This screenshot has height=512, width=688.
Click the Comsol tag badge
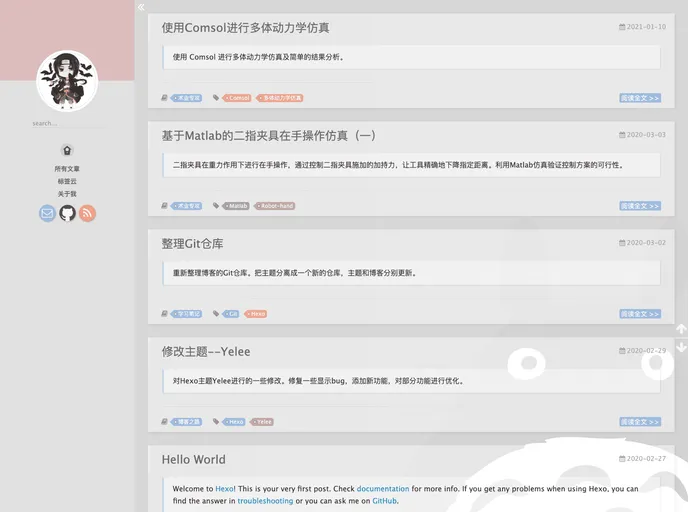(238, 98)
